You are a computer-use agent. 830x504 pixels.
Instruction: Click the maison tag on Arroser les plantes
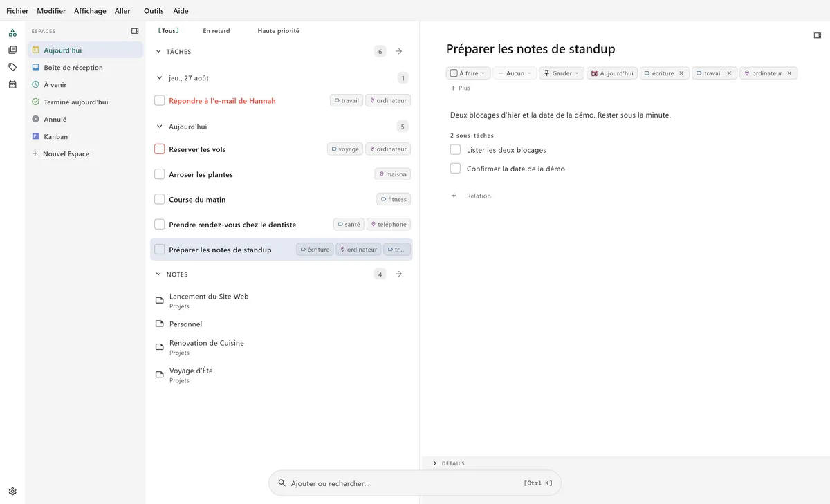point(393,174)
